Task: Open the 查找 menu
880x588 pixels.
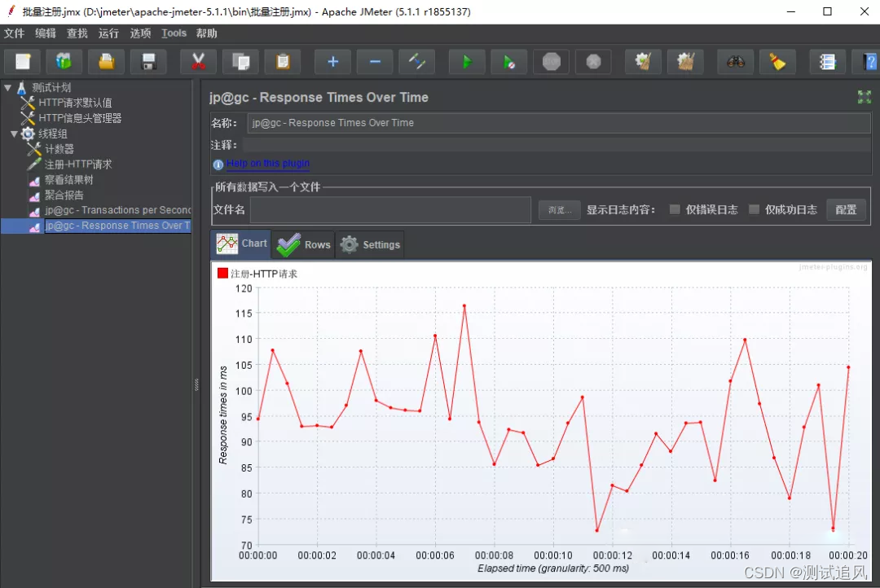Action: tap(77, 33)
